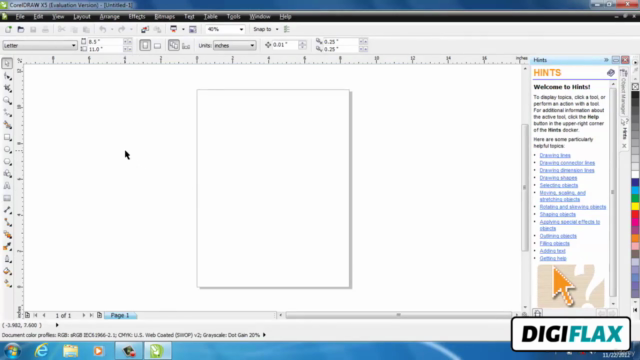This screenshot has width=640, height=360.
Task: Pick the green color swatch
Action: click(x=635, y=198)
